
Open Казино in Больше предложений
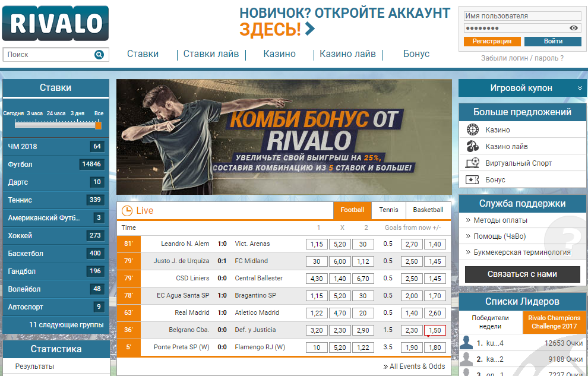498,130
